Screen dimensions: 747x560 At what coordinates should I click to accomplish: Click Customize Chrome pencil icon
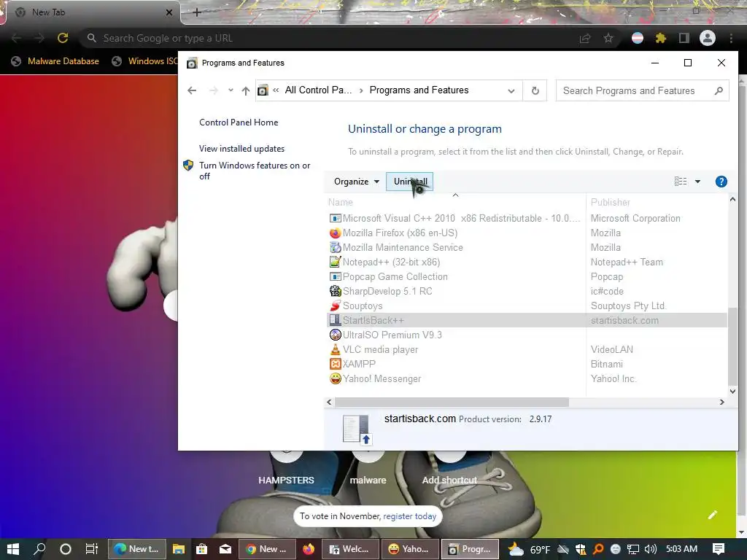coord(712,515)
